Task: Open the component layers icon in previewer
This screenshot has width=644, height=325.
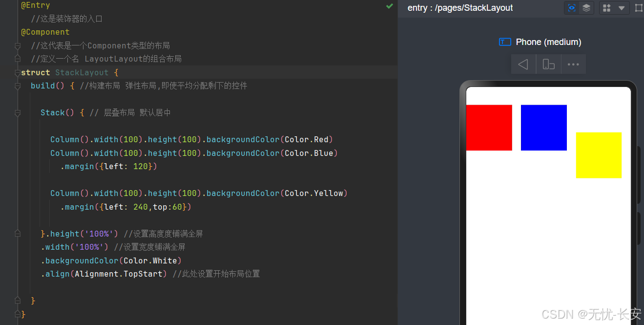Action: coord(586,8)
